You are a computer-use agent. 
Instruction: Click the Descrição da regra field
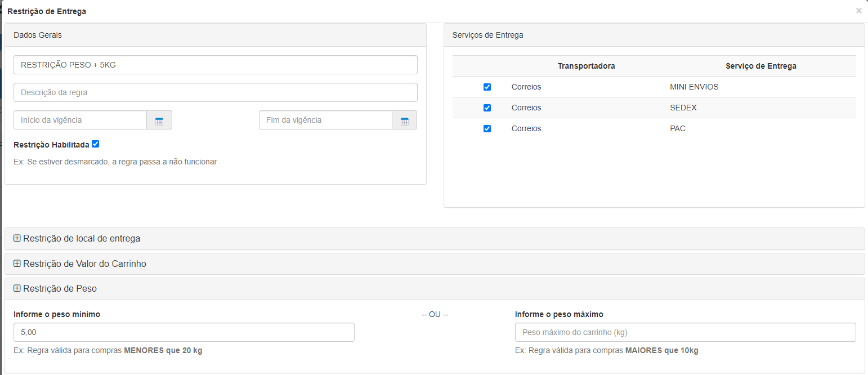[x=215, y=92]
